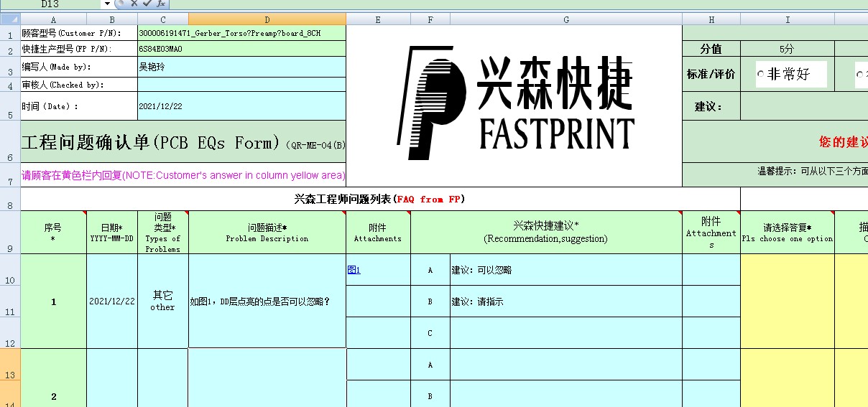Select the 非常好 radio button

(x=761, y=74)
